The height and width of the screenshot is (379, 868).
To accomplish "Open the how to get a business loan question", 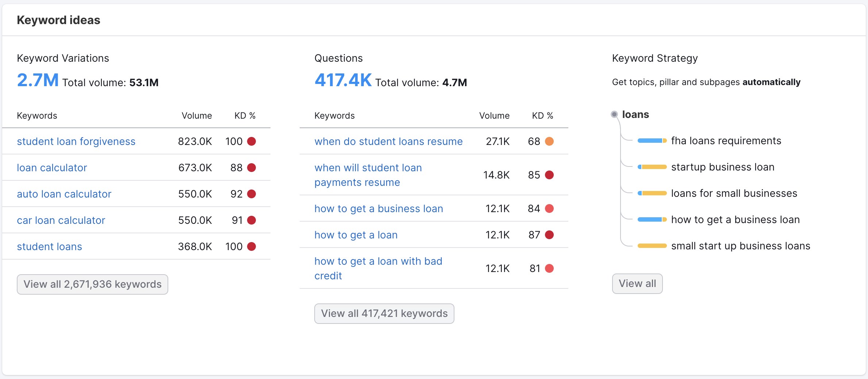I will pyautogui.click(x=378, y=208).
